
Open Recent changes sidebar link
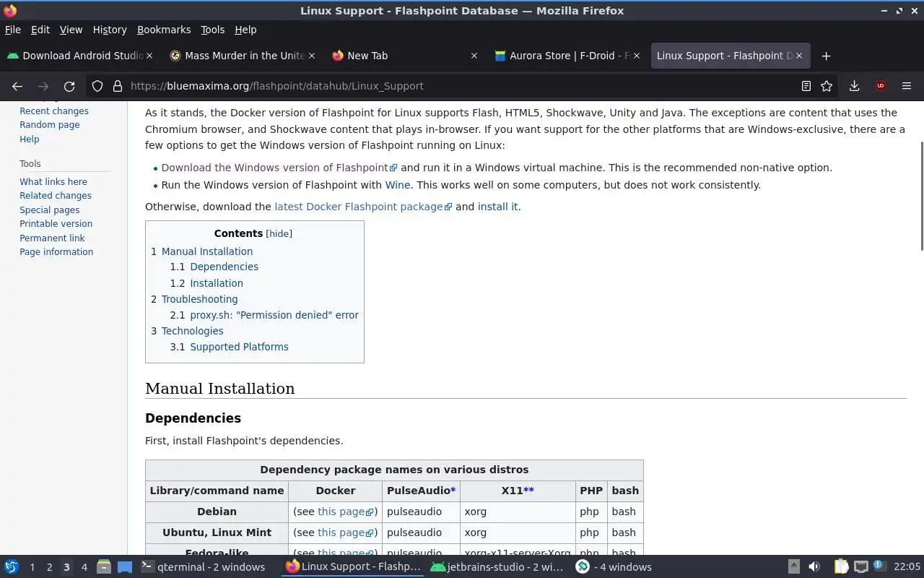pos(54,111)
